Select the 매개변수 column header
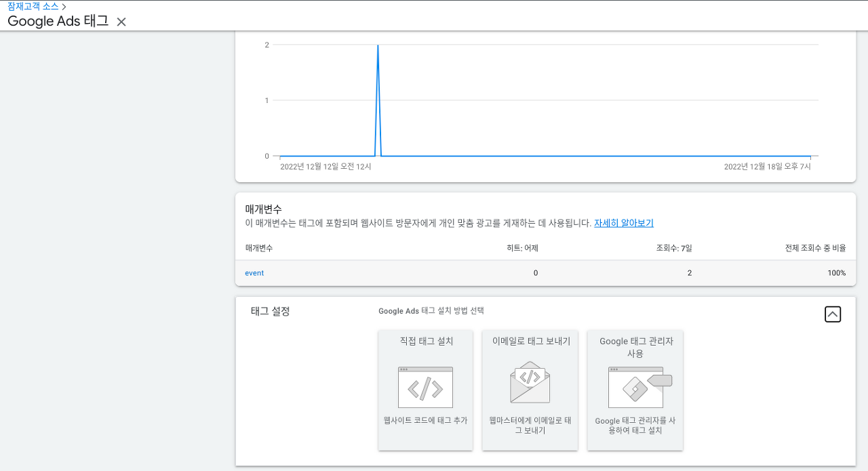 pos(259,249)
